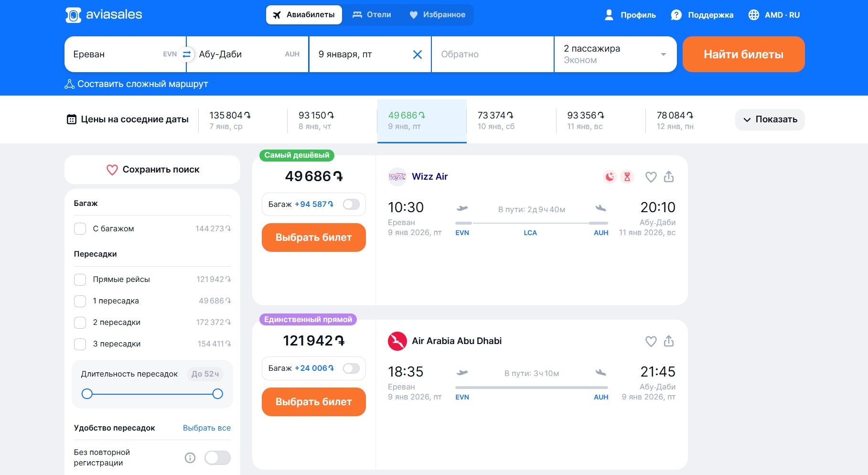Screen dimensions: 868x475
Task: Swap origin and destination cities icon
Action: tap(187, 54)
